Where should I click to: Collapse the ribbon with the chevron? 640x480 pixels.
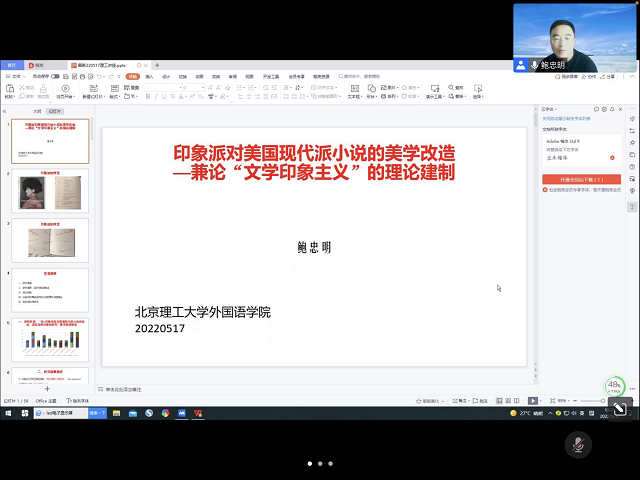point(632,76)
